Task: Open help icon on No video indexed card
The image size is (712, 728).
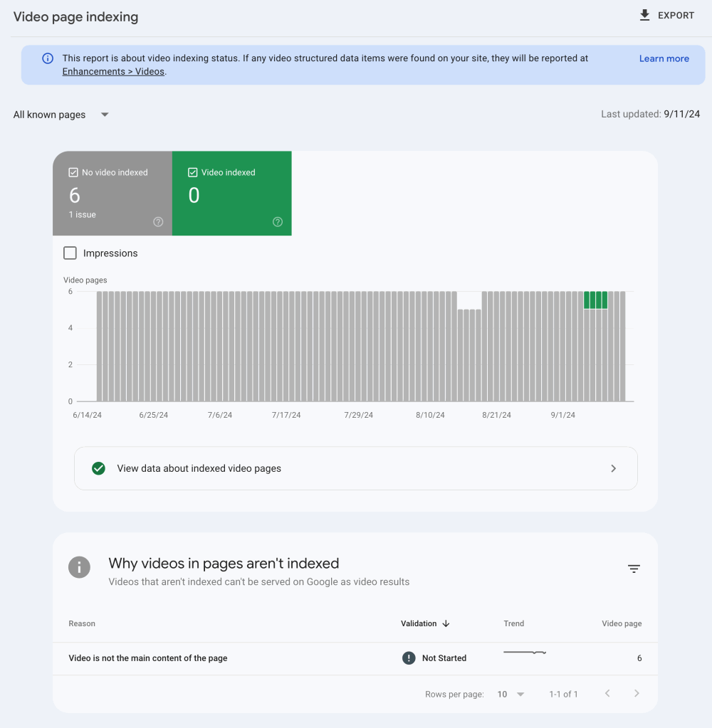Action: point(158,222)
